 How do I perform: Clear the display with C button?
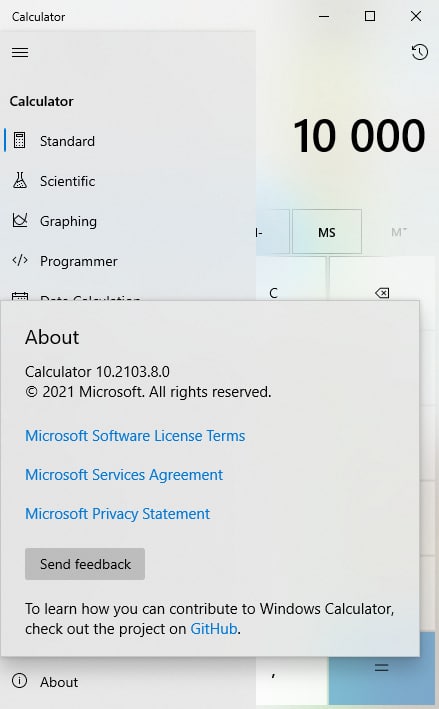[273, 293]
